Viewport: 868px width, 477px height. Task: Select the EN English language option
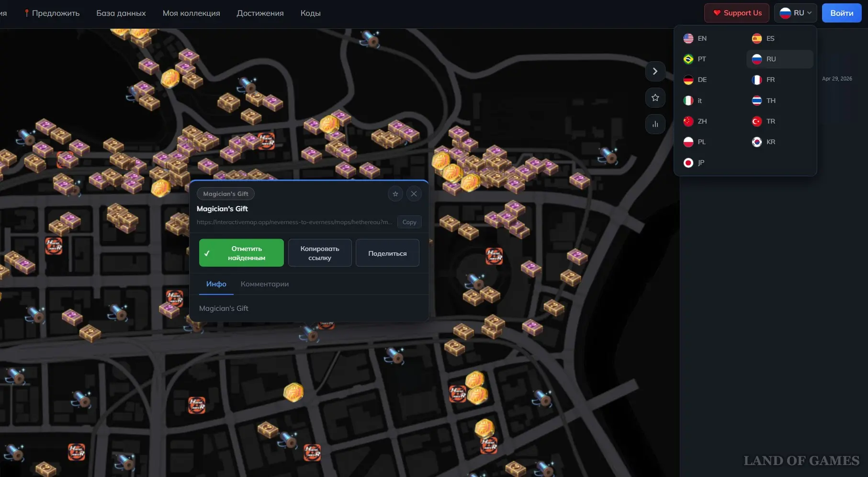pos(696,38)
